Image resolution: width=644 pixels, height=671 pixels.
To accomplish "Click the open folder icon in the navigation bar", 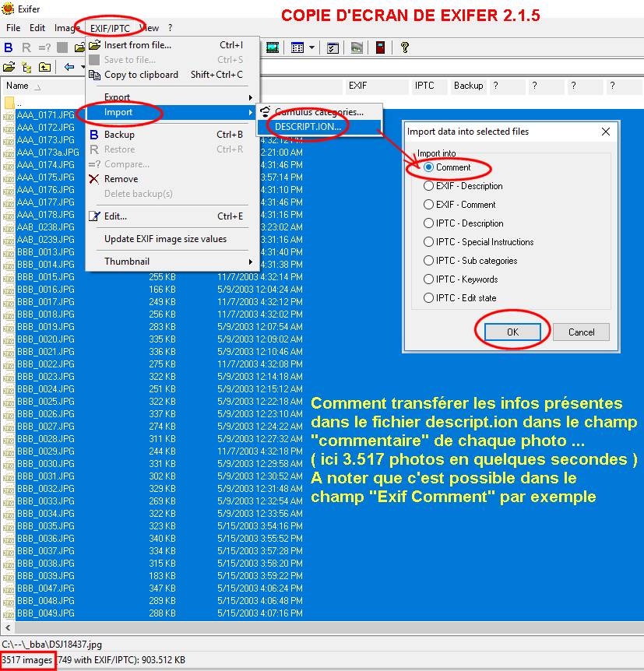I will coord(9,67).
